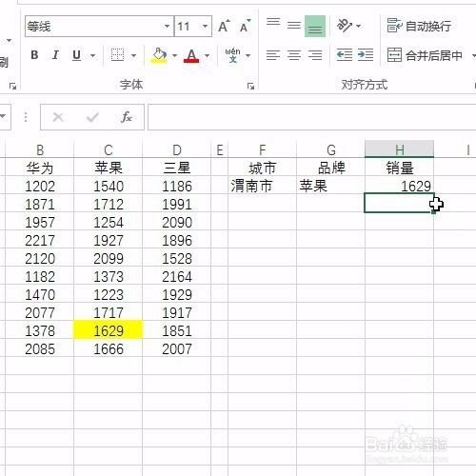The height and width of the screenshot is (476, 476).
Task: Decrease font size with small A
Action: 245,26
